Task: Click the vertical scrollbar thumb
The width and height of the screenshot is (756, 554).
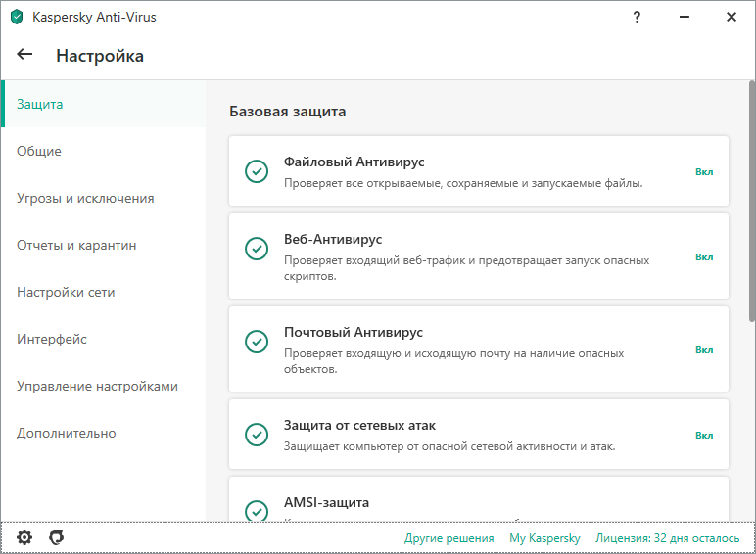Action: (x=751, y=206)
